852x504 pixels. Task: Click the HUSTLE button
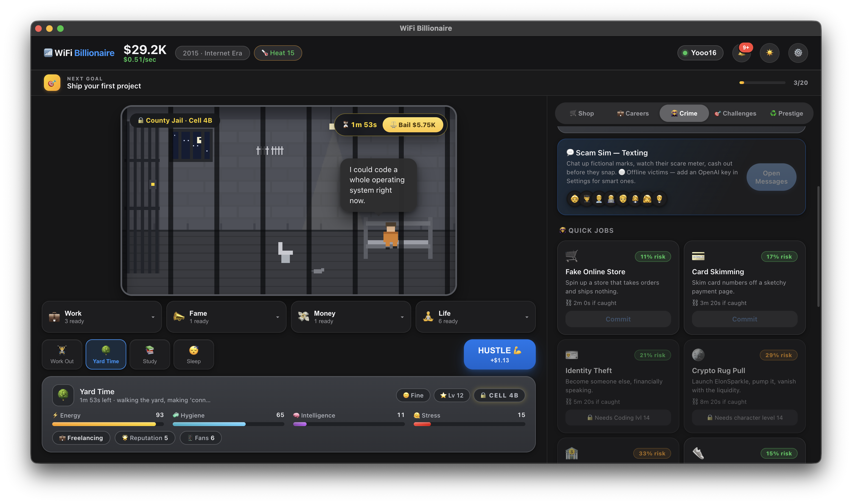pyautogui.click(x=500, y=354)
